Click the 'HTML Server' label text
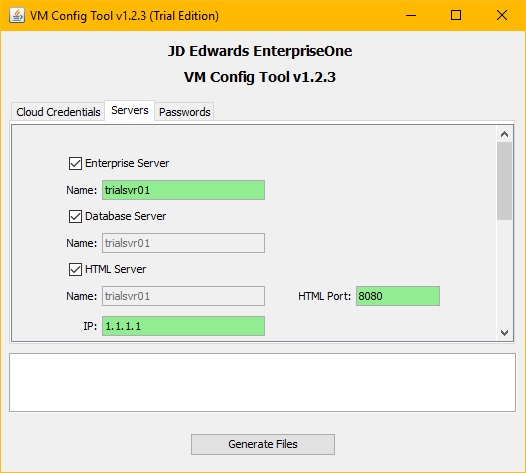 tap(115, 269)
